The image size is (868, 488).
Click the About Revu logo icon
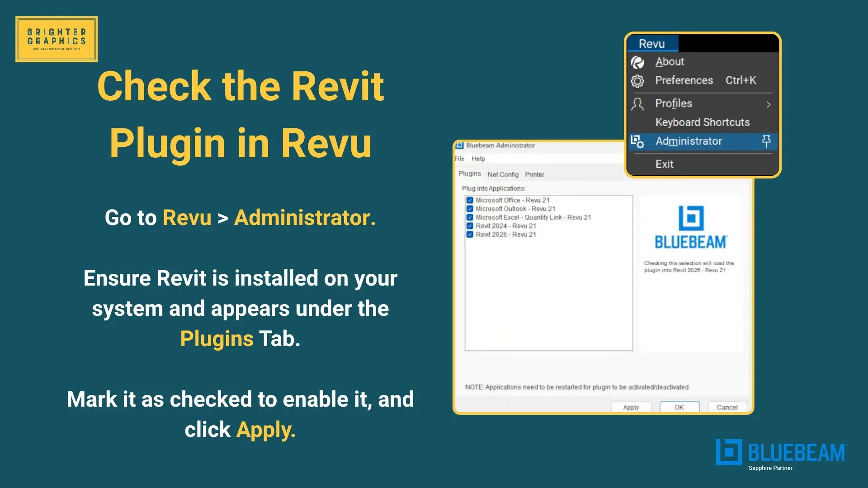point(637,62)
